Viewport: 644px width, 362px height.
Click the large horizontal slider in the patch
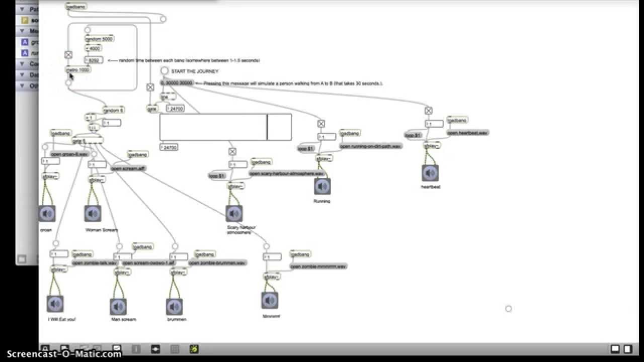(225, 127)
